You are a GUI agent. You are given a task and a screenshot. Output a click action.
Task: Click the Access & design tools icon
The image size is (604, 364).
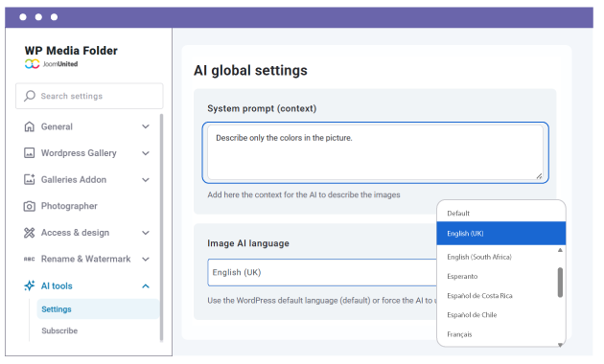point(30,233)
